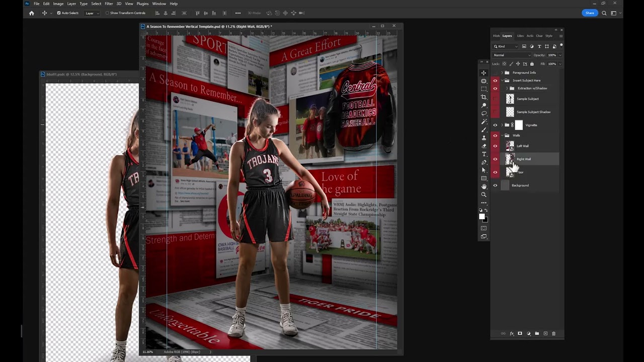Image resolution: width=644 pixels, height=362 pixels.
Task: Open the Fill value dropdown arrow
Action: click(560, 64)
